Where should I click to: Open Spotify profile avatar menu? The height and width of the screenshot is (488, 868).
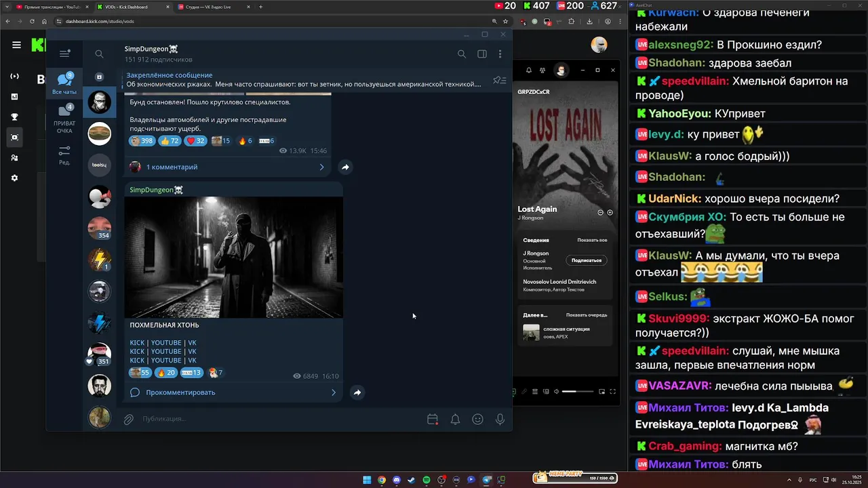tap(561, 70)
